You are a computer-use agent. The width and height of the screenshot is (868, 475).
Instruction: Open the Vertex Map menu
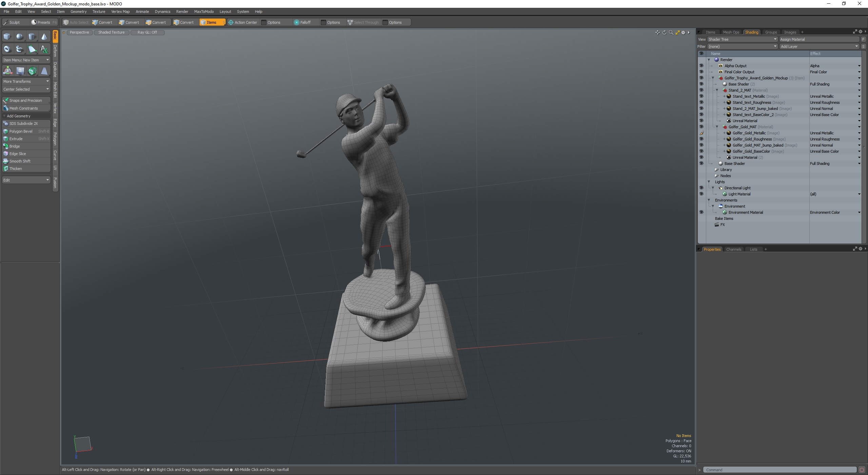point(120,12)
